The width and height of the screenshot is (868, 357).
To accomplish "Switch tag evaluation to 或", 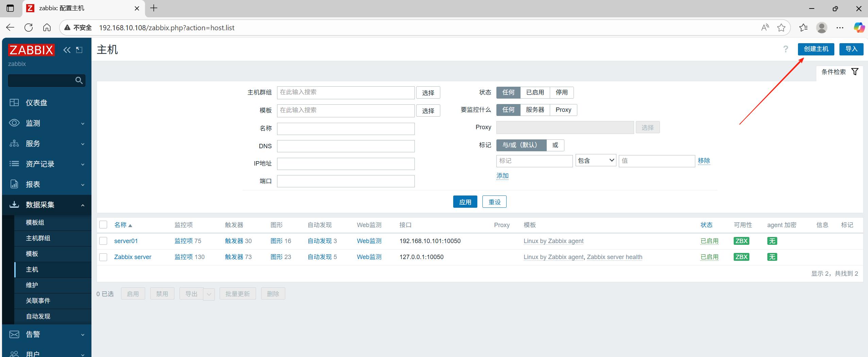I will [x=555, y=145].
